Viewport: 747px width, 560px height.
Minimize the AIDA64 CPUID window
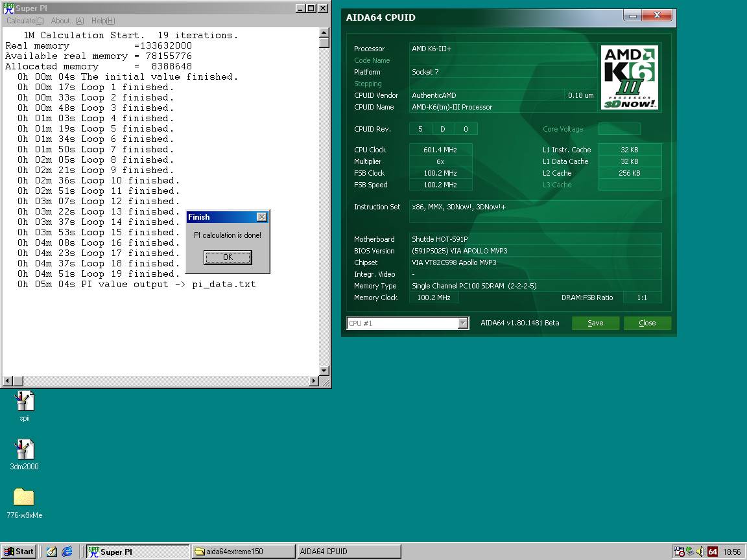point(633,16)
